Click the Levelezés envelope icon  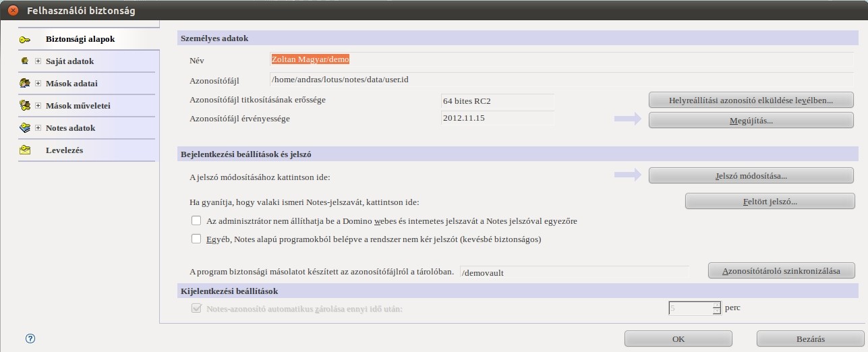coord(25,150)
